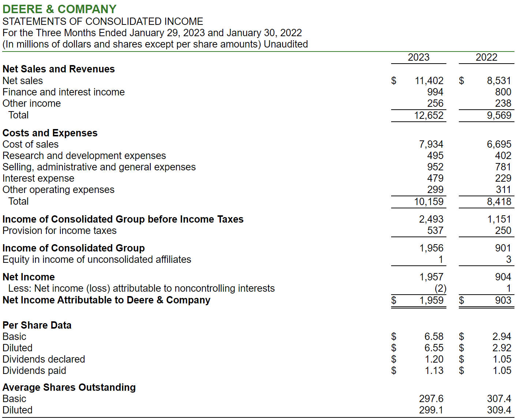Click dividends paid value 1.13
517x420 pixels.
pos(434,370)
